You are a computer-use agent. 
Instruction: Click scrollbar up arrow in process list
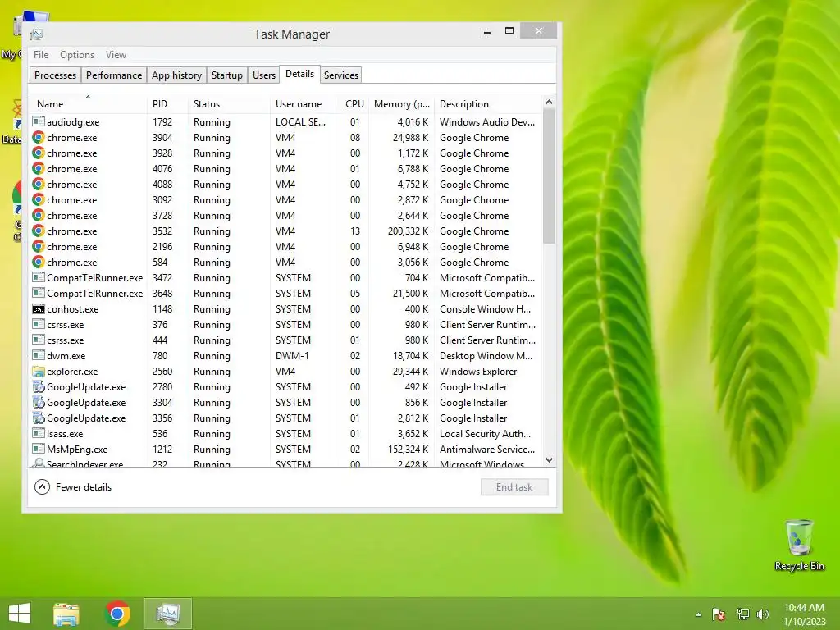(x=549, y=102)
